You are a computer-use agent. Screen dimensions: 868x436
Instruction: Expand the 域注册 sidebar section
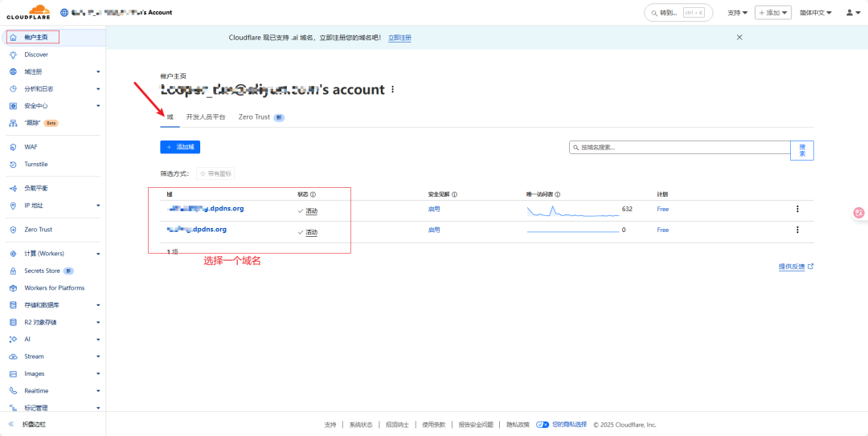click(98, 72)
